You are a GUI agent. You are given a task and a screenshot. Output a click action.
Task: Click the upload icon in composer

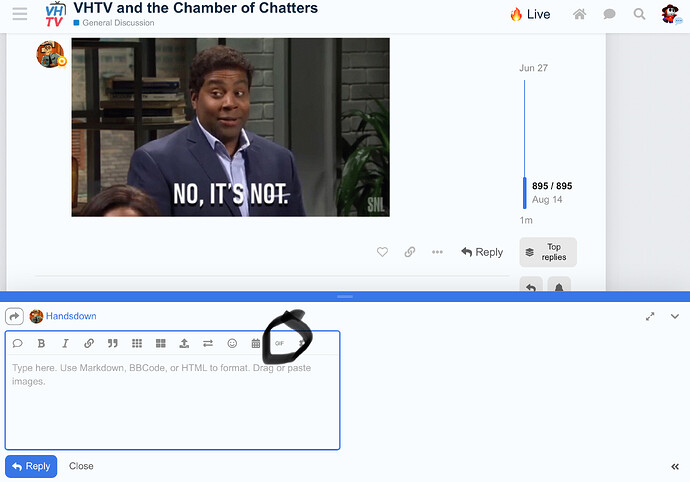184,343
